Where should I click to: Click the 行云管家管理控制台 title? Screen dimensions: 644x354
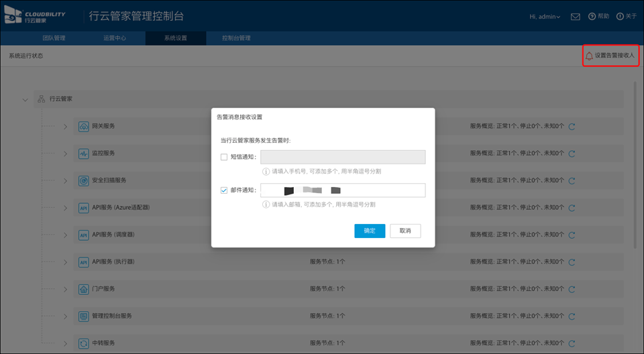[136, 16]
